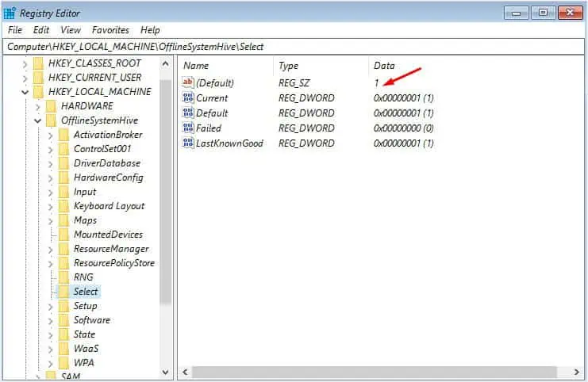Click tree pane scroll up arrow
The height and width of the screenshot is (382, 588).
click(x=165, y=63)
